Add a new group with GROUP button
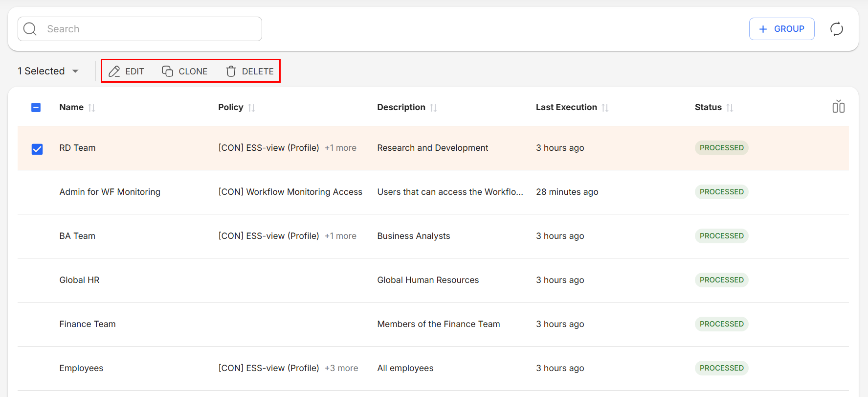868x397 pixels. tap(781, 29)
